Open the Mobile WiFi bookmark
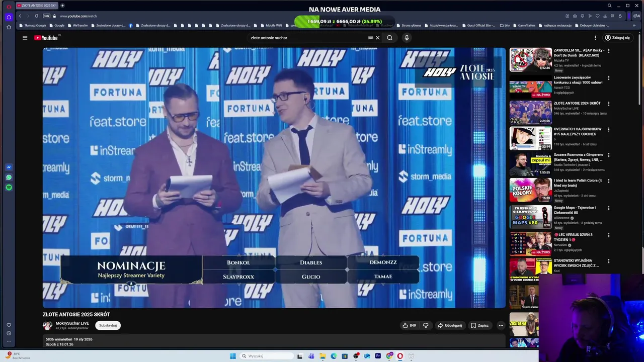Screen dimensions: 644x362 [272, 25]
